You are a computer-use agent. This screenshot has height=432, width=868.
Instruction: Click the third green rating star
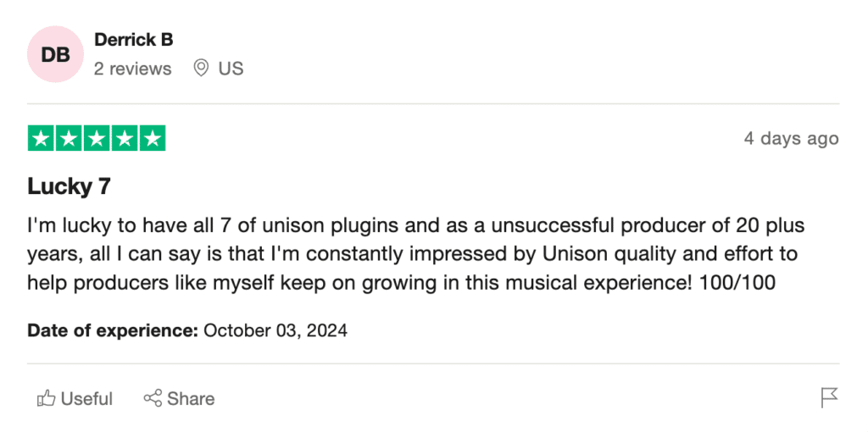97,138
